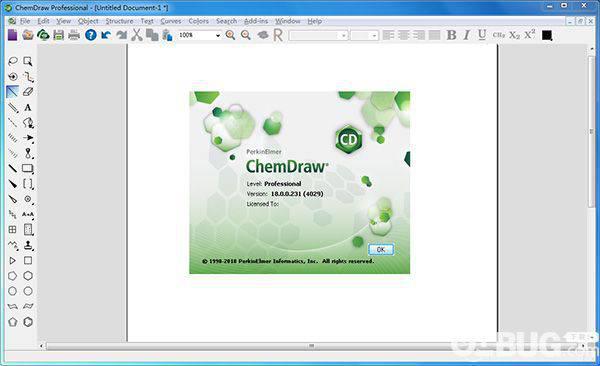Toggle superscript X2 formatting
The image size is (600, 366).
coord(530,34)
